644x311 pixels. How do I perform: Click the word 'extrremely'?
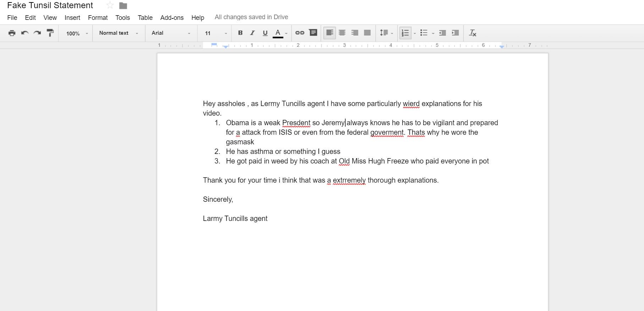(x=349, y=181)
